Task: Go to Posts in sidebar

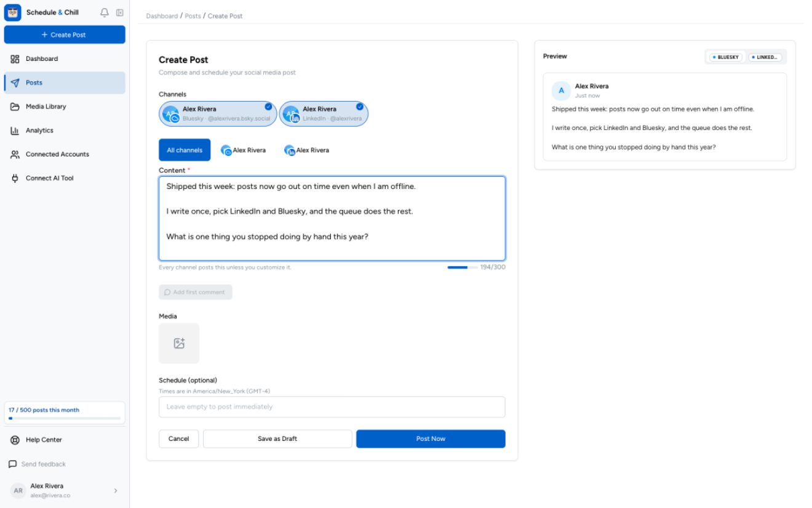Action: click(65, 83)
